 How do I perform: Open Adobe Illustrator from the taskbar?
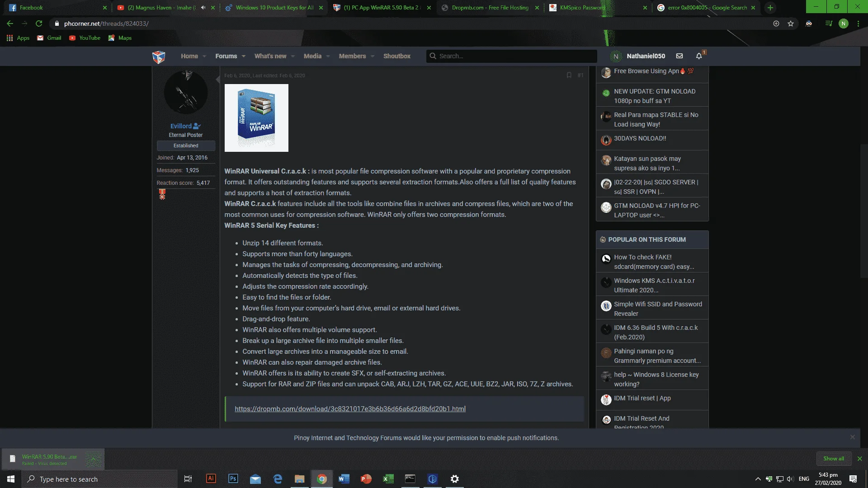[211, 479]
